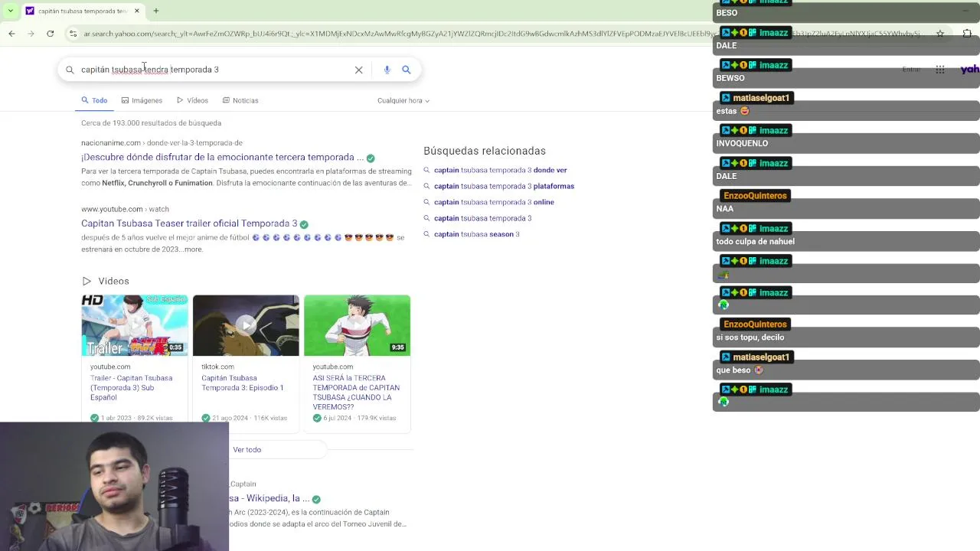Start voice search with microphone icon
Image resolution: width=980 pixels, height=551 pixels.
coord(387,70)
